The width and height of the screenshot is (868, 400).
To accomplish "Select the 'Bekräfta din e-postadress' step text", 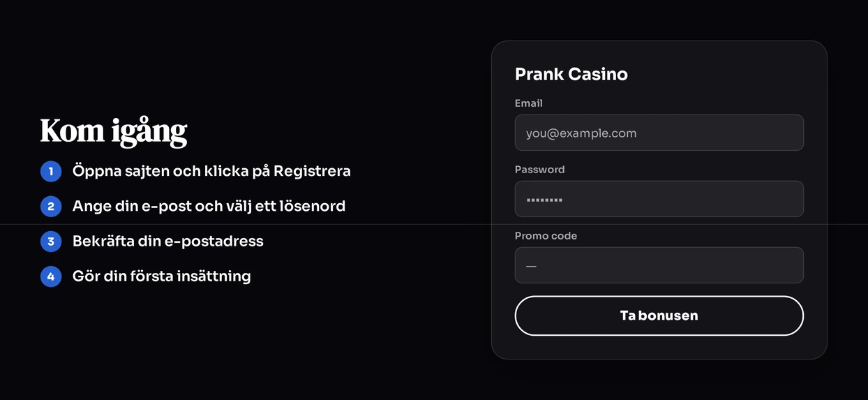I will coord(168,242).
